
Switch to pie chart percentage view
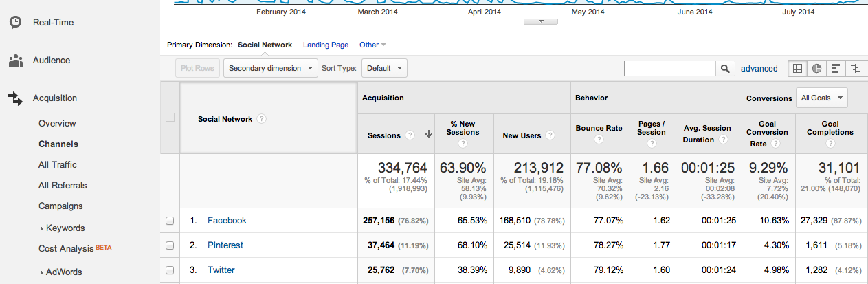[816, 69]
